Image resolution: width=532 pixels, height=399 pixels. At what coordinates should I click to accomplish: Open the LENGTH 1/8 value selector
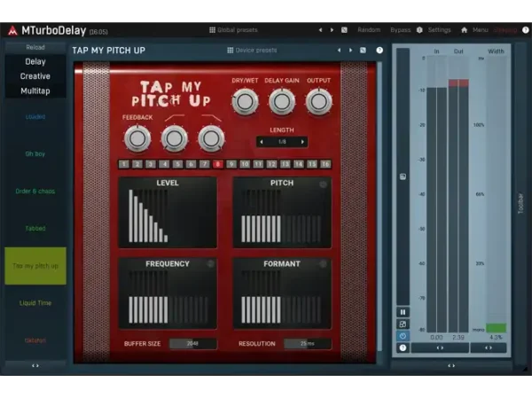tap(282, 142)
